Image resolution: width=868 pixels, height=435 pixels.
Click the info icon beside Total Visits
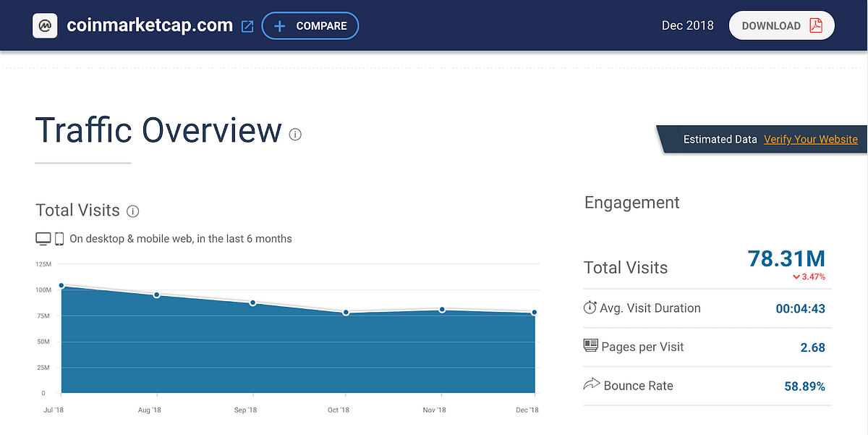pos(133,211)
